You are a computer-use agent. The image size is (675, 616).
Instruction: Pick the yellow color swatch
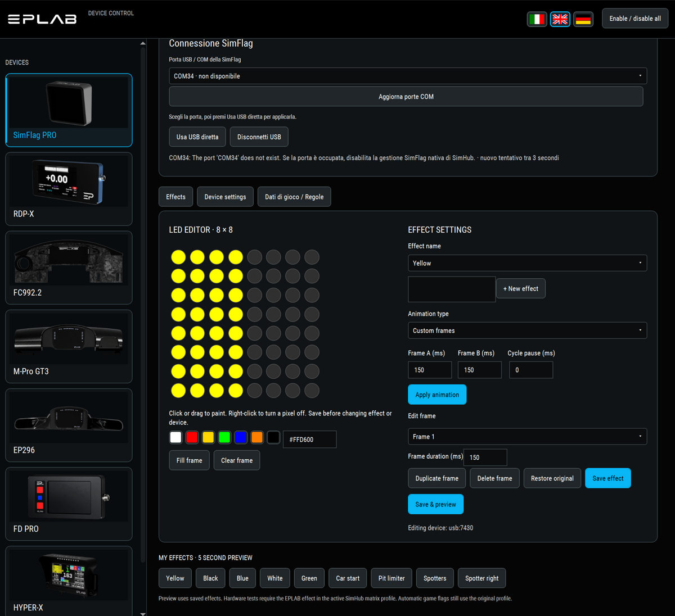pyautogui.click(x=208, y=437)
